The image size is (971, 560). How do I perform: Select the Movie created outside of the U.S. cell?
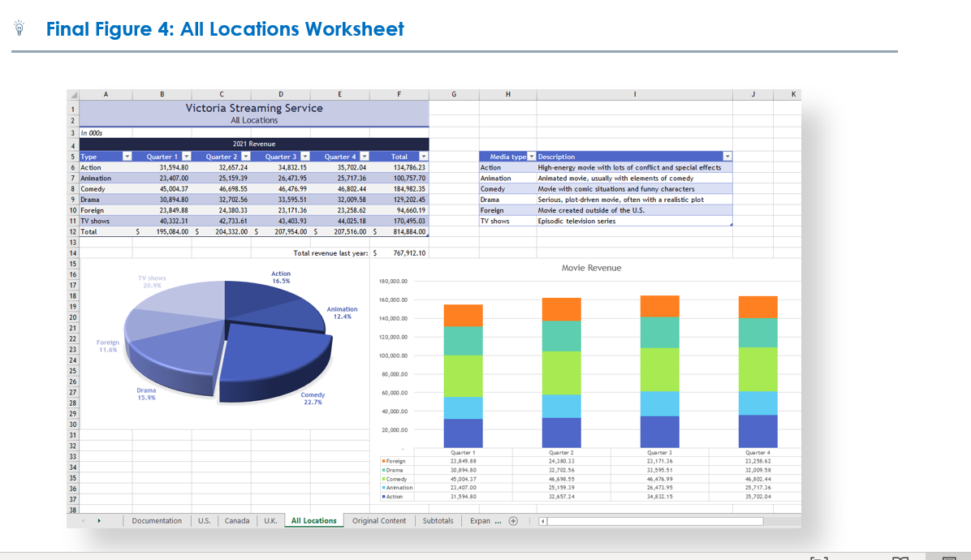635,210
